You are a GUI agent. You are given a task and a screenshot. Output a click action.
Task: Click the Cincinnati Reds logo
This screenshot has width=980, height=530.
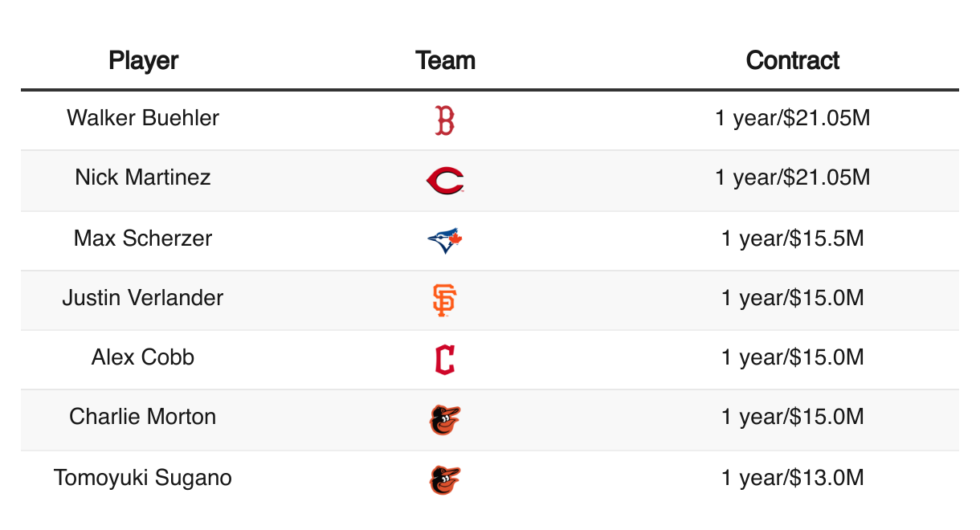click(445, 180)
